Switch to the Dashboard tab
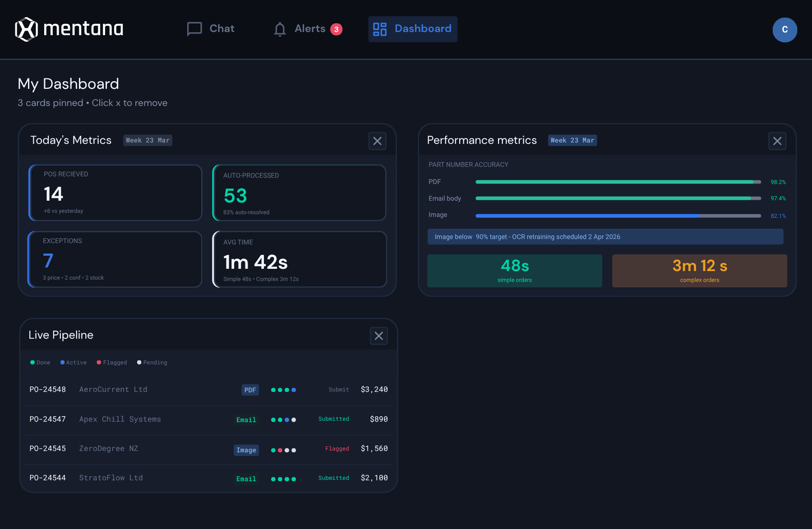 click(x=413, y=29)
